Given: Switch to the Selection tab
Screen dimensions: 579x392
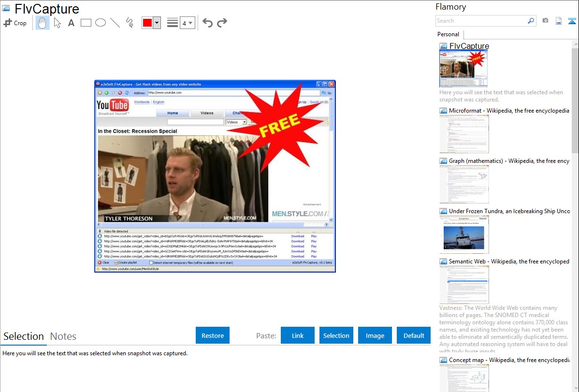Looking at the screenshot, I should click(x=24, y=336).
